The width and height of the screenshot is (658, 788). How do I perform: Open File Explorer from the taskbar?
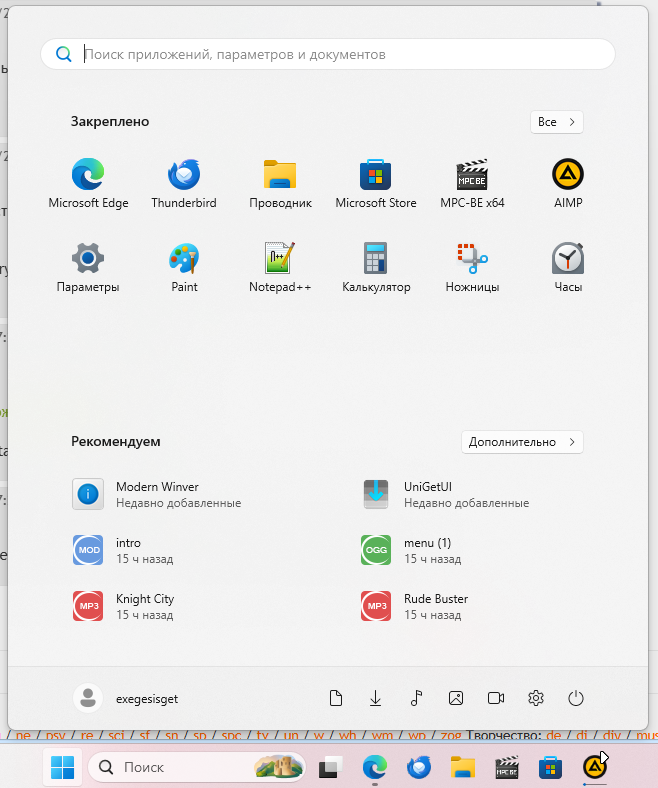coord(463,767)
